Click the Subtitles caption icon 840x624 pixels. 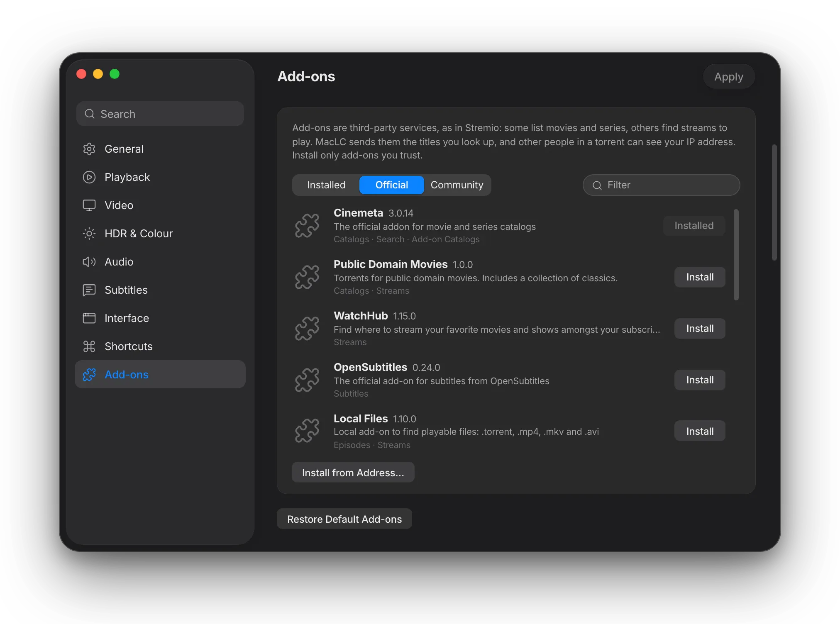(x=89, y=290)
